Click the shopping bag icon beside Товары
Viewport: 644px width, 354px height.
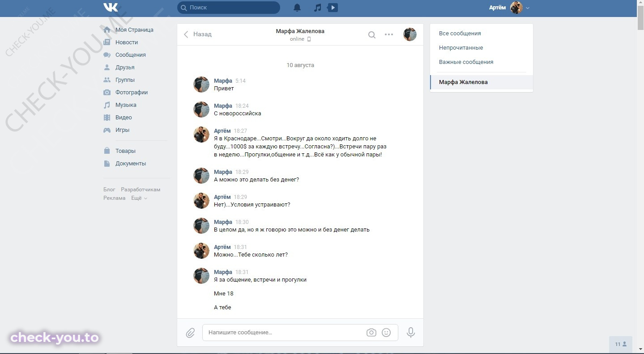click(x=107, y=151)
